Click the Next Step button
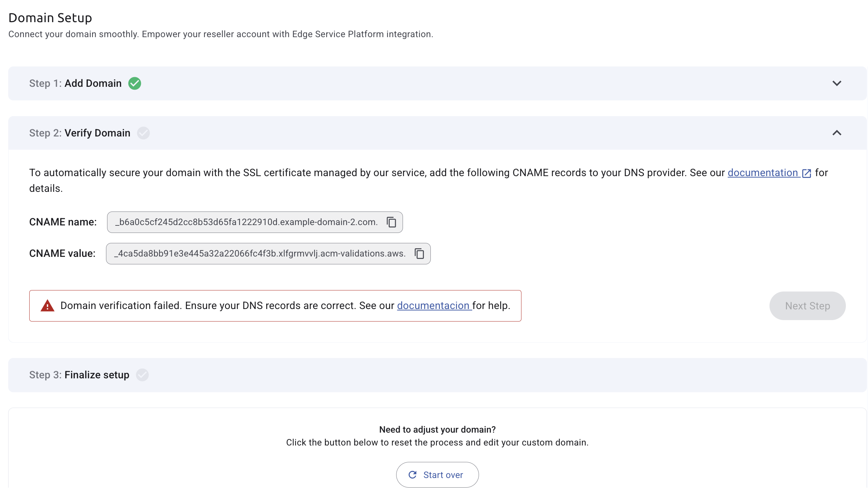Screen dimensions: 868x493 point(807,306)
